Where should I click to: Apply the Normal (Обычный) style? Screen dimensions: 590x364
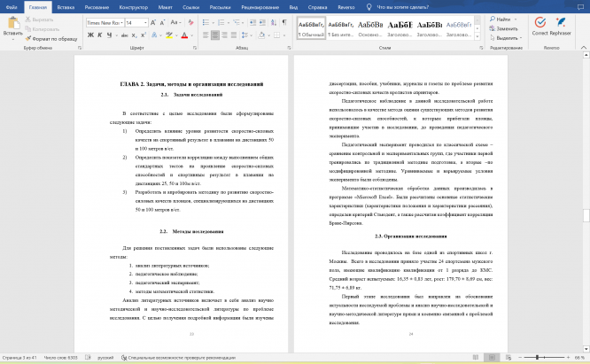pyautogui.click(x=311, y=28)
